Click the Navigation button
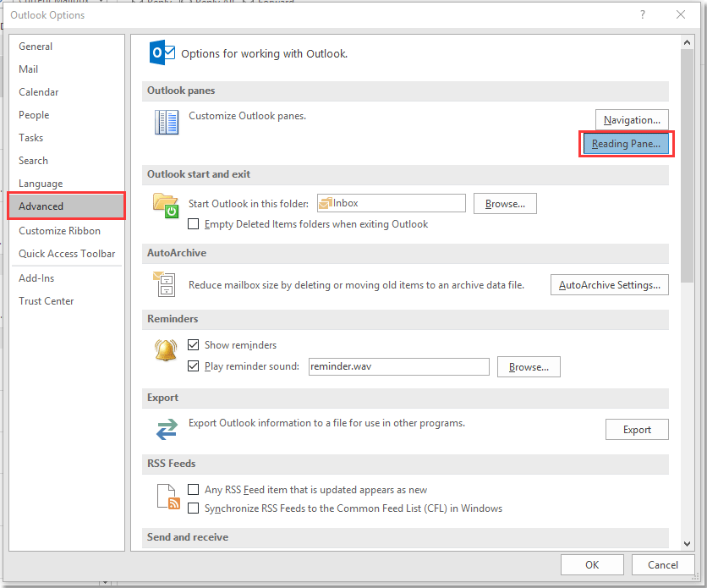Viewport: 707px width, 588px height. point(632,119)
